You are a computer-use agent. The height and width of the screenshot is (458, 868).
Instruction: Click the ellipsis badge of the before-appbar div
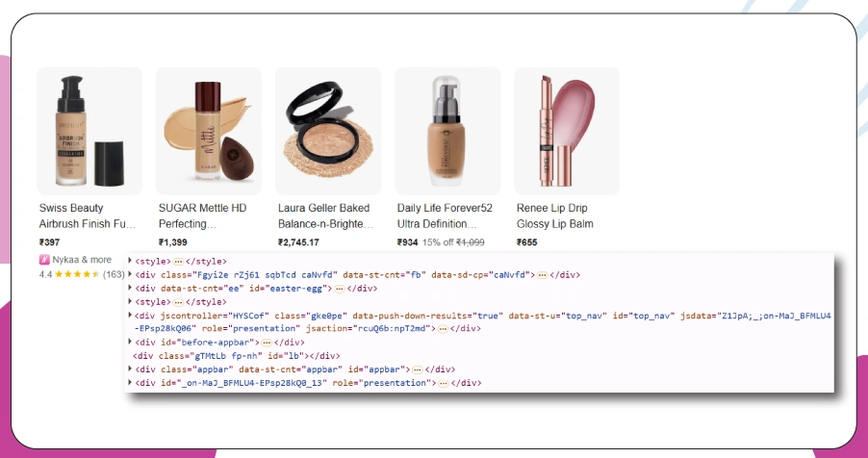click(x=267, y=343)
